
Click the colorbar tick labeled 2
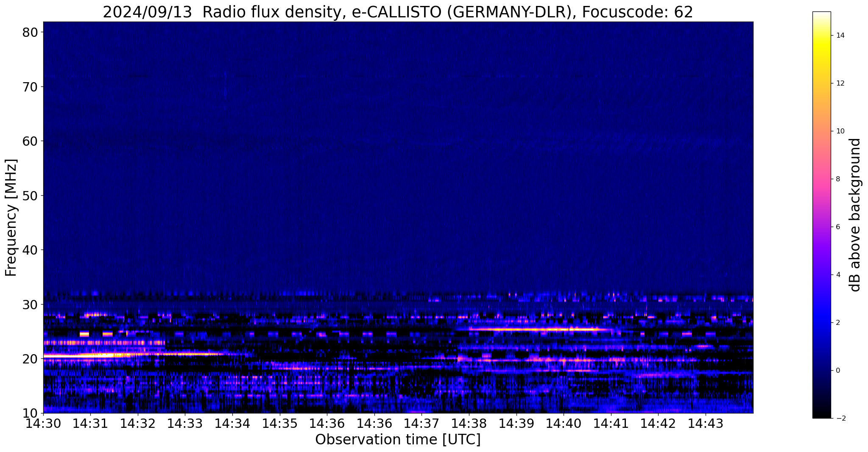point(837,323)
